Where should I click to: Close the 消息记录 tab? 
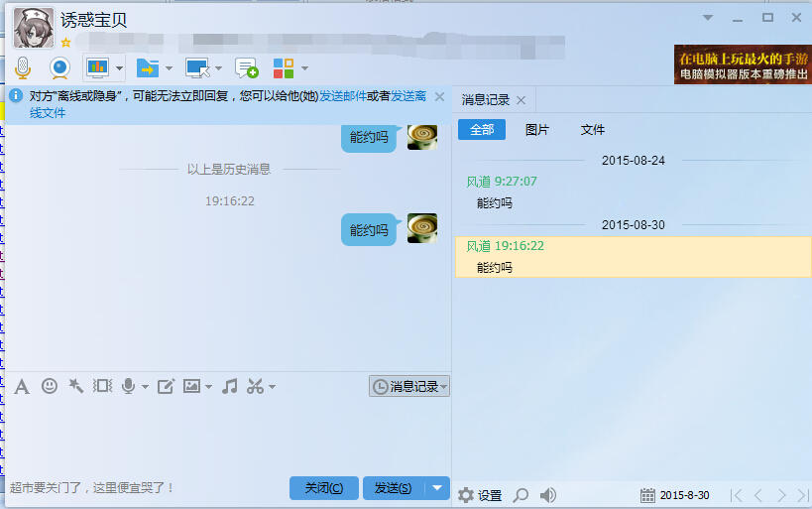point(522,100)
